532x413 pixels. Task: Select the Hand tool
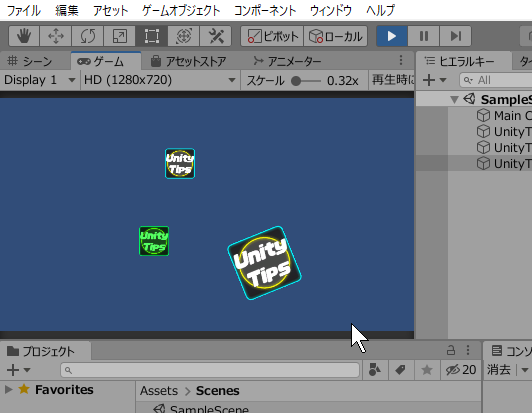point(24,36)
